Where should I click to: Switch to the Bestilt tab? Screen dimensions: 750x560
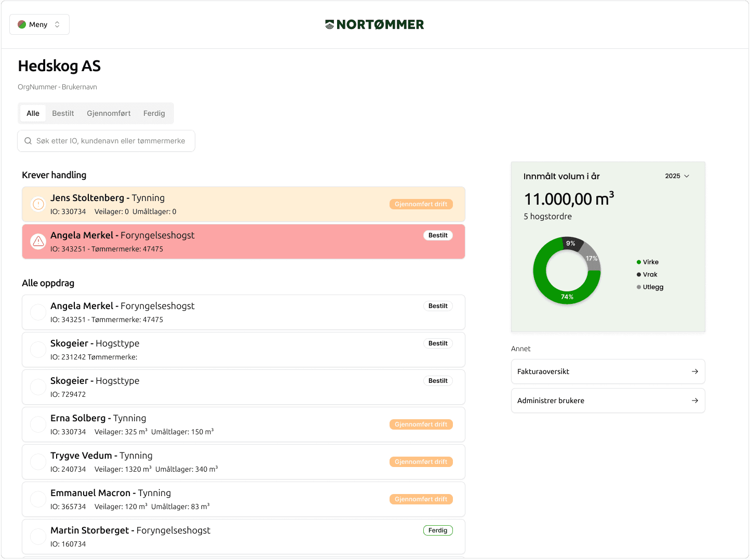click(x=63, y=113)
